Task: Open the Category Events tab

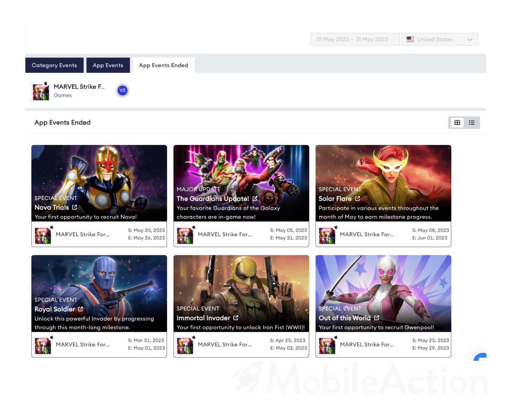Action: pos(54,65)
